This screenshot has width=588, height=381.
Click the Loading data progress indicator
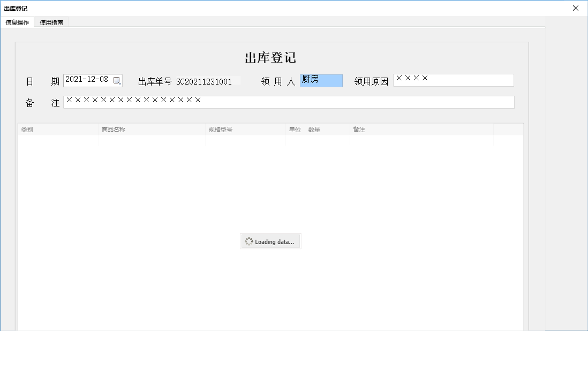270,241
